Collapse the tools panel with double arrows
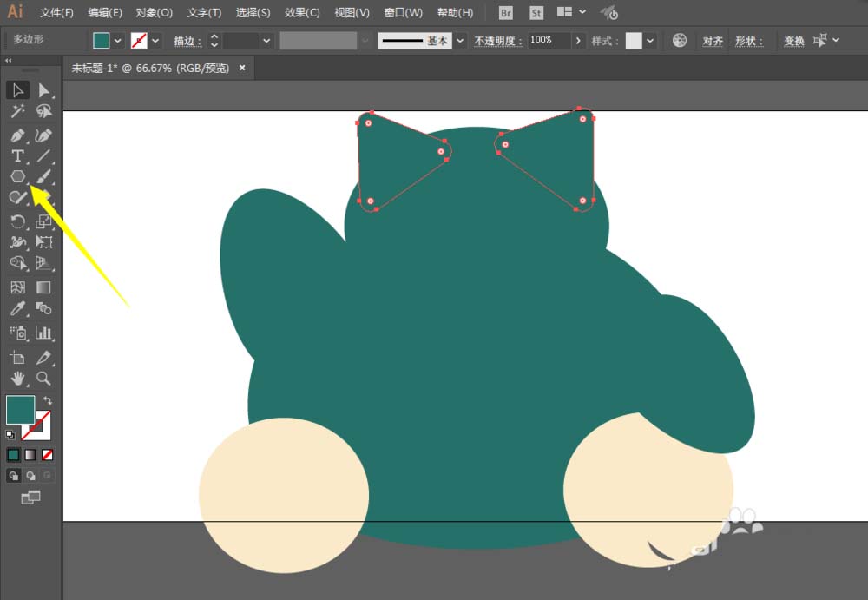The width and height of the screenshot is (868, 600). [9, 61]
